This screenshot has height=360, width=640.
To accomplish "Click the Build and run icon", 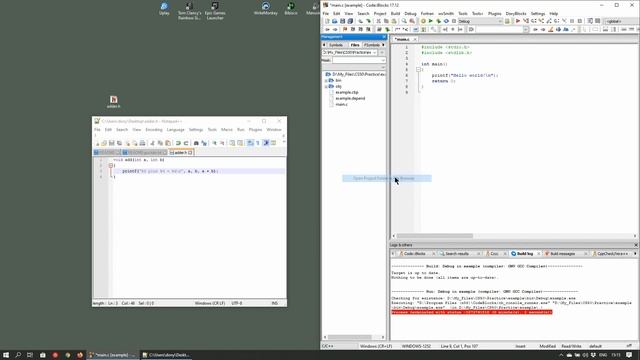I will (438, 21).
